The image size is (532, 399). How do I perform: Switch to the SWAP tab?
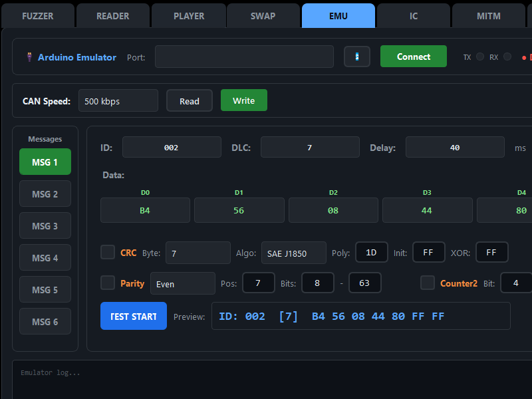pyautogui.click(x=263, y=16)
